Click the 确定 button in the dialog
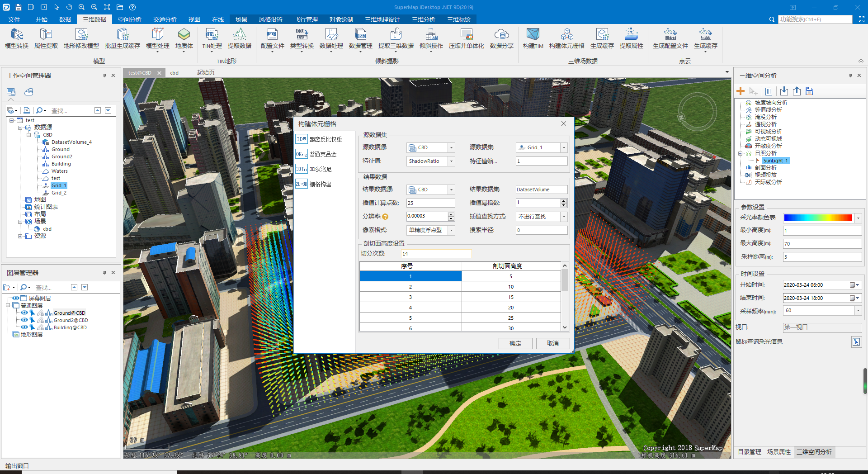Screen dimensions: 868x474 pyautogui.click(x=515, y=343)
